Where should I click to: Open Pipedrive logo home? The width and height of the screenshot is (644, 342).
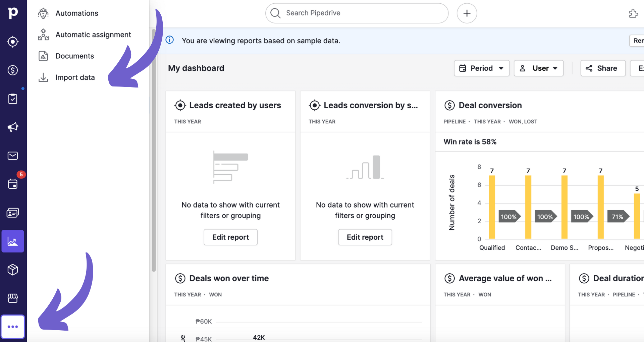click(x=13, y=13)
